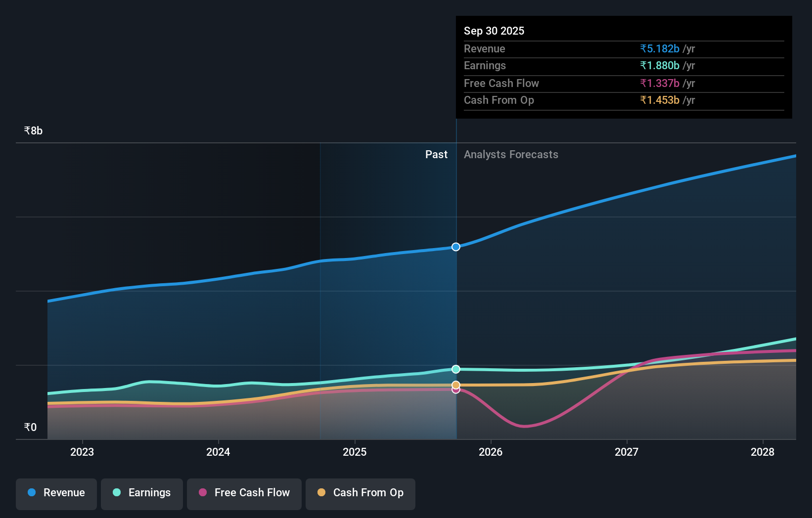Image resolution: width=812 pixels, height=518 pixels.
Task: Open the Analysts Forecasts section
Action: coord(511,154)
